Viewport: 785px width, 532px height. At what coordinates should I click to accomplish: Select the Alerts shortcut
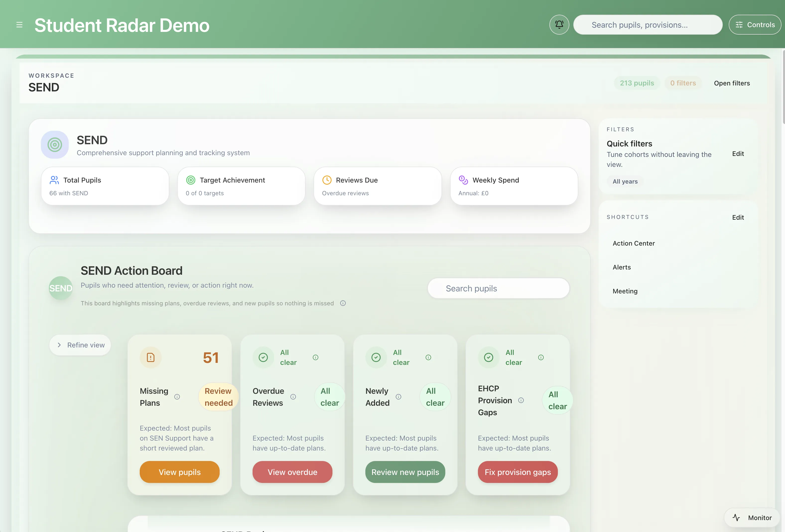coord(622,267)
